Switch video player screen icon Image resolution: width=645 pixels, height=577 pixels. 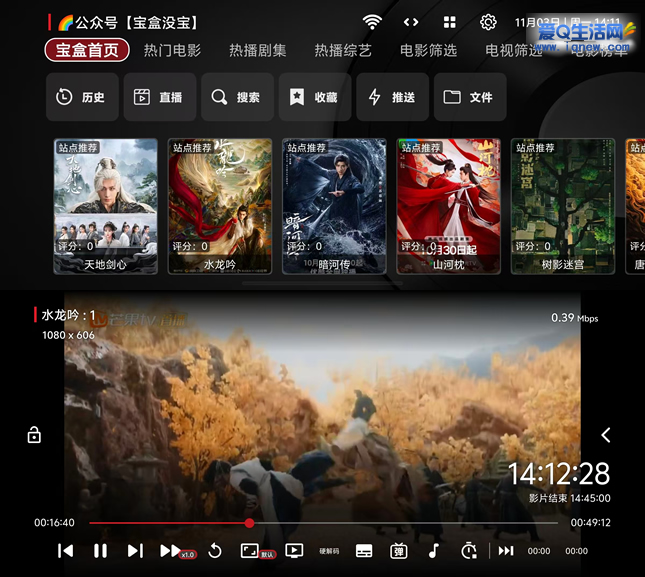click(x=294, y=551)
